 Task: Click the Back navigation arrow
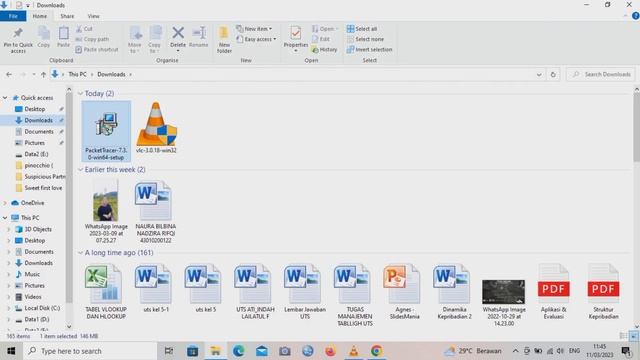pos(9,74)
